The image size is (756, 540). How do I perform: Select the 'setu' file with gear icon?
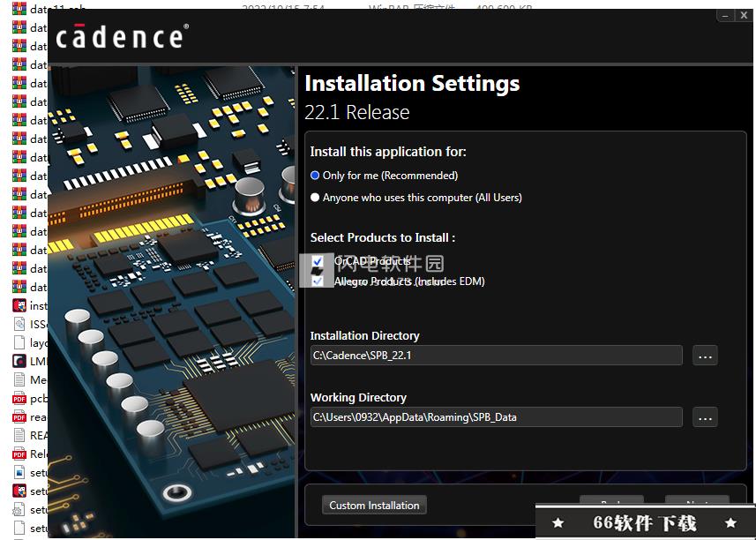[19, 510]
